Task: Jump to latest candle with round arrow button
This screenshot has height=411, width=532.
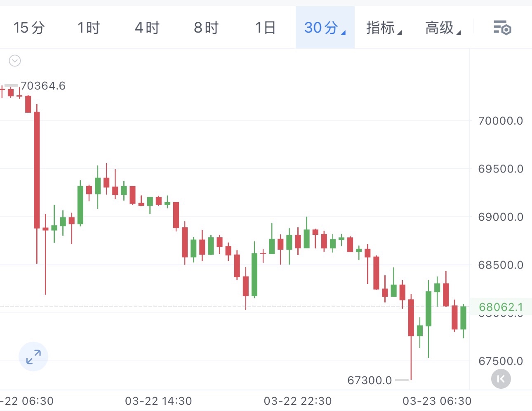Action: (501, 379)
